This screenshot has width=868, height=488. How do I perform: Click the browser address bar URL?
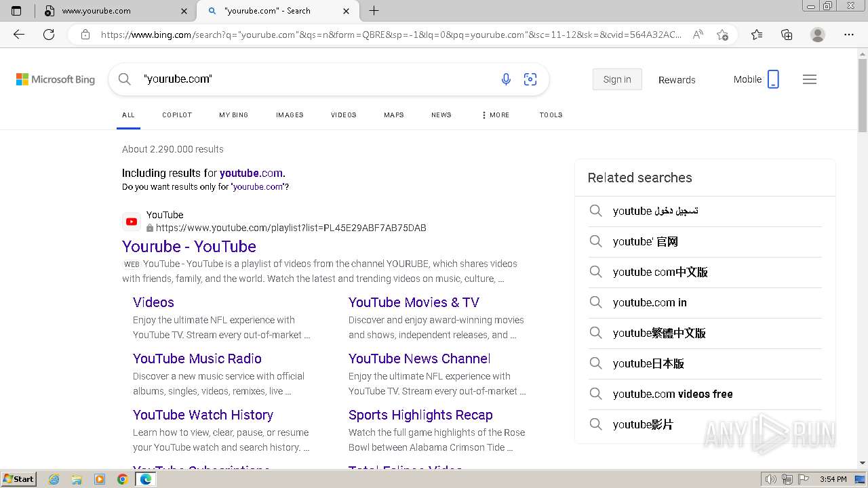tap(391, 35)
